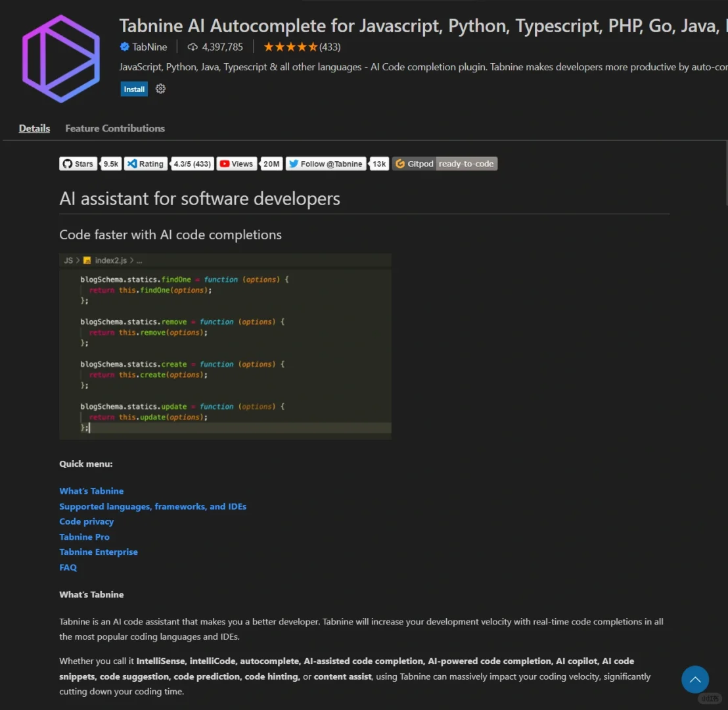Click the 4.3/5 (433) rating badge
728x710 pixels.
[x=193, y=164]
